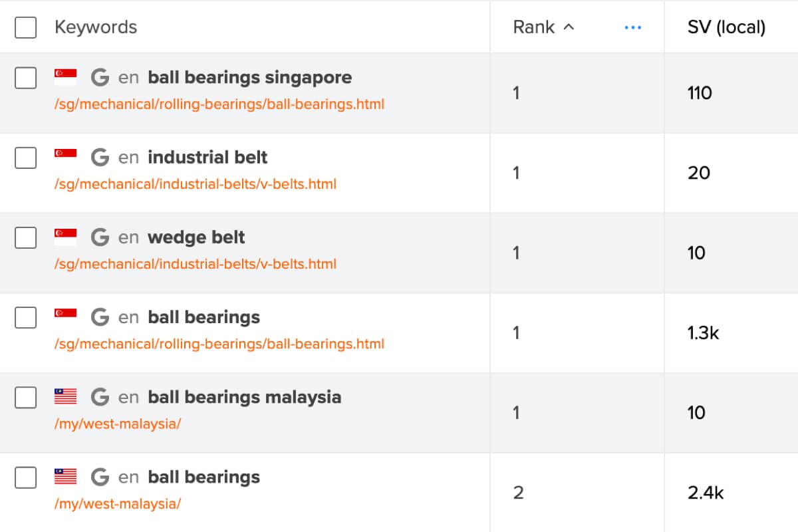
Task: Click Malaysia flag on ball bearings malaysia row
Action: tap(66, 397)
